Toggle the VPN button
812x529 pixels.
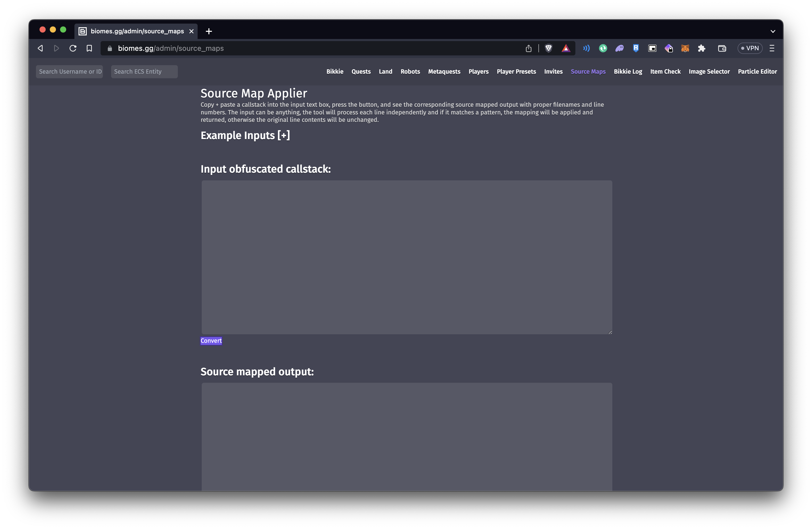(x=750, y=48)
